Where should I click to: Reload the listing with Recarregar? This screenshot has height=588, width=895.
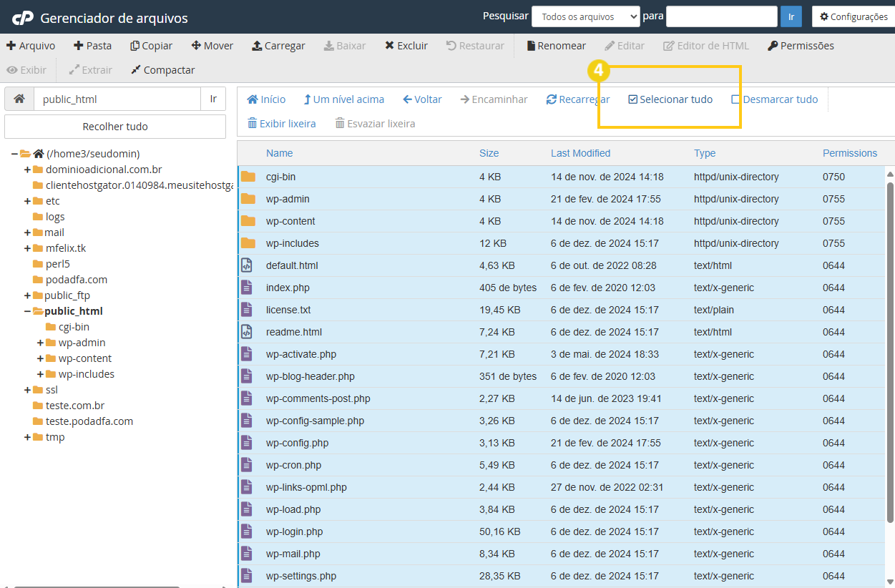(x=578, y=99)
